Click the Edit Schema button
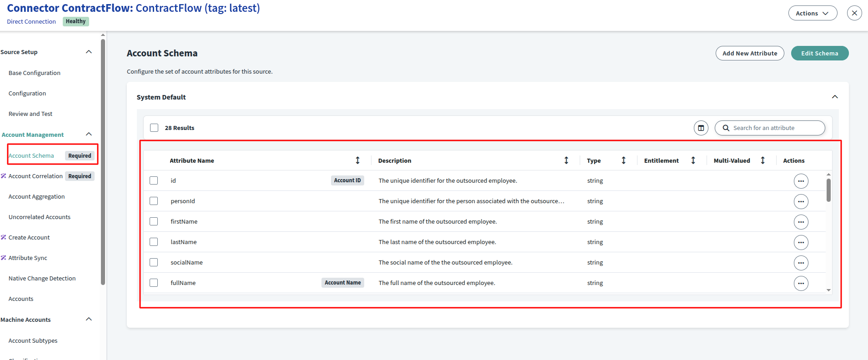The height and width of the screenshot is (360, 868). tap(819, 53)
